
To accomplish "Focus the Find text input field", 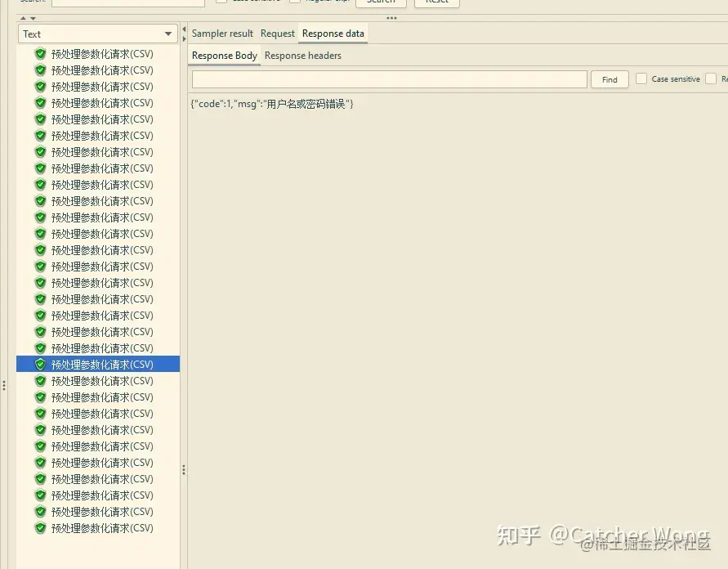I will pos(390,79).
